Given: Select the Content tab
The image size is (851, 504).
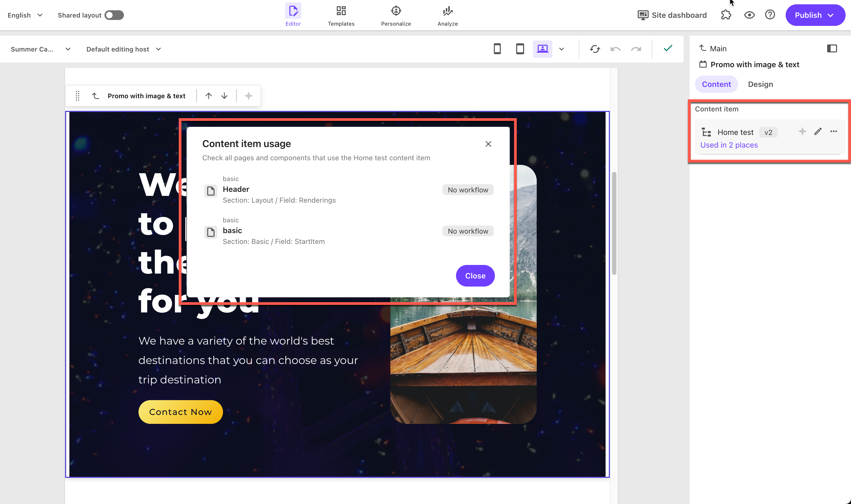Looking at the screenshot, I should [717, 84].
